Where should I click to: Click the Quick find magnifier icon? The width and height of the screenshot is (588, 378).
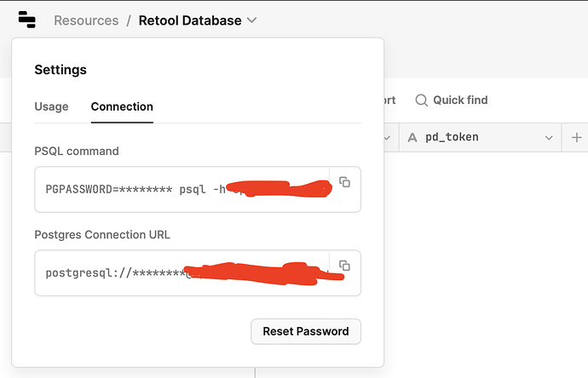point(422,100)
